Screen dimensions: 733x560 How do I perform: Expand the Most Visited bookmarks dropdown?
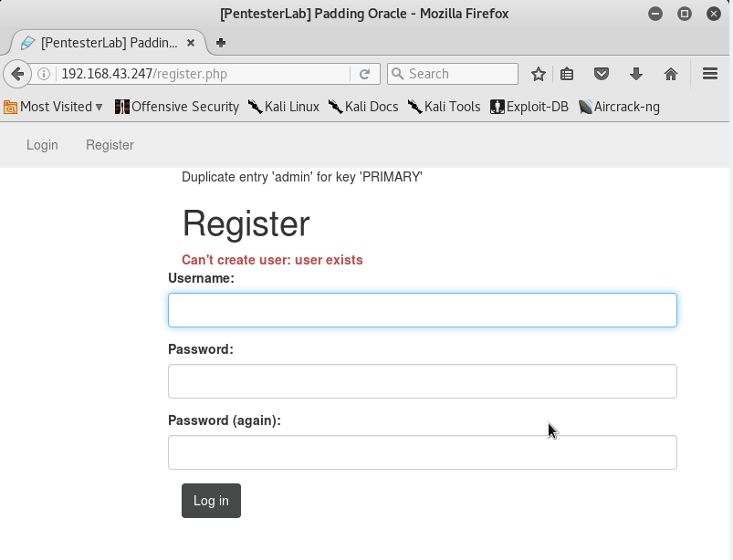(53, 107)
